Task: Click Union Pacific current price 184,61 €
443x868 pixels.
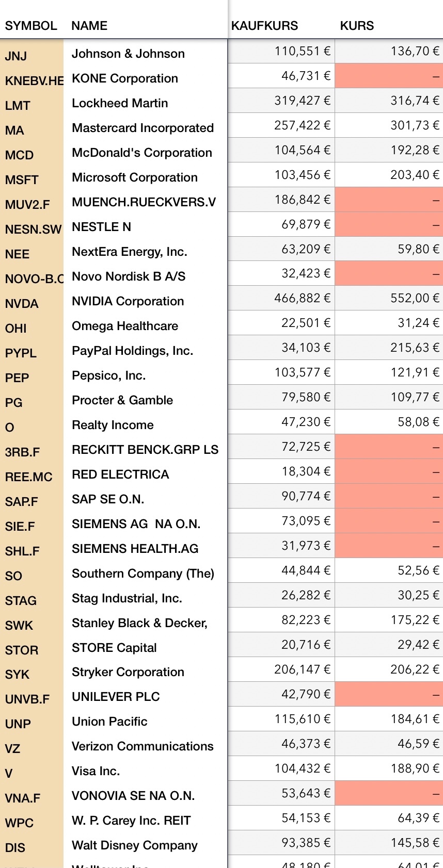Action: pos(414,719)
